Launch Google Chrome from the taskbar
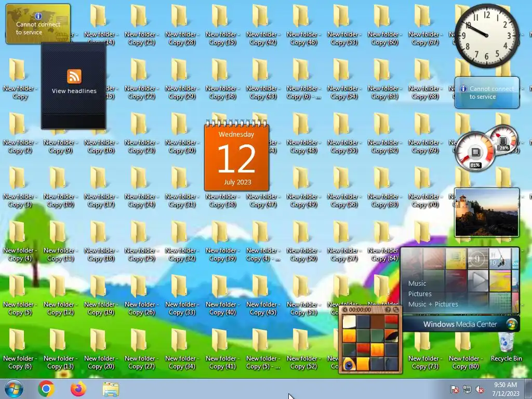 [46, 389]
